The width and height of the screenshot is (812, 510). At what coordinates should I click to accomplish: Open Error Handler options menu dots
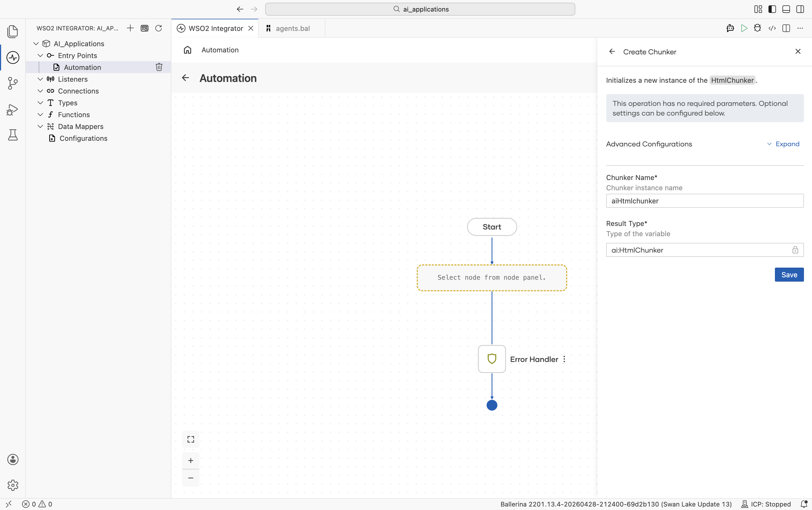[x=564, y=359]
